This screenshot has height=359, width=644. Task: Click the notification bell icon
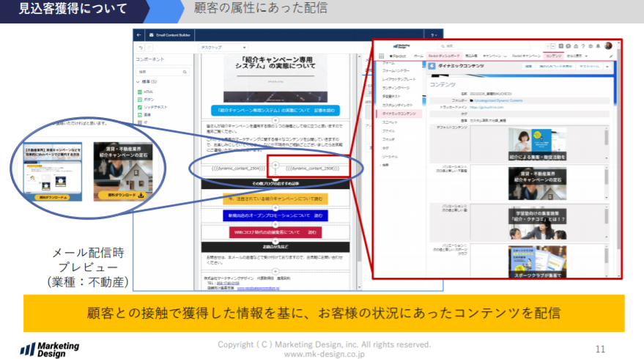click(599, 45)
